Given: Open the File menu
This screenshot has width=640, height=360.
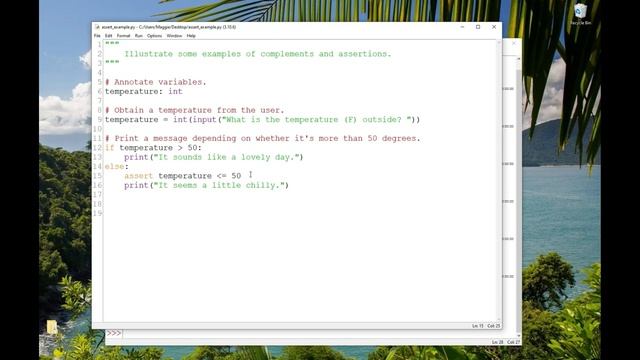Looking at the screenshot, I should tap(97, 36).
